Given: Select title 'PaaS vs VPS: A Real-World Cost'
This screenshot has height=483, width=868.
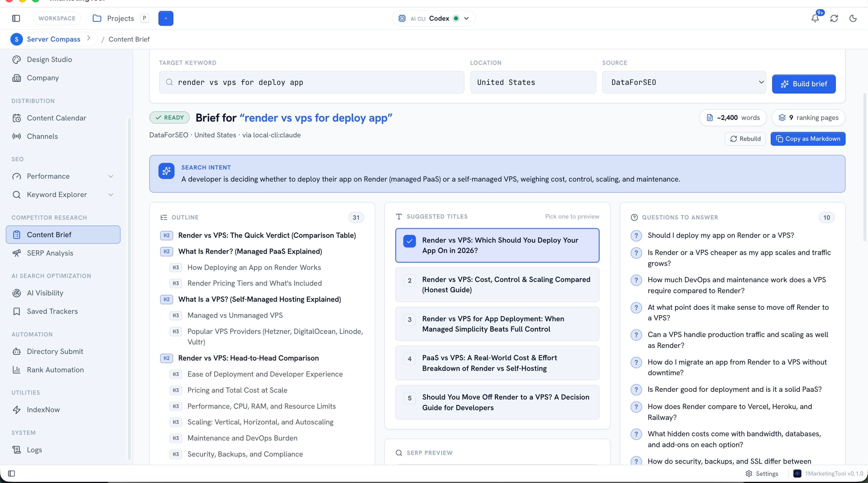Looking at the screenshot, I should coord(497,363).
